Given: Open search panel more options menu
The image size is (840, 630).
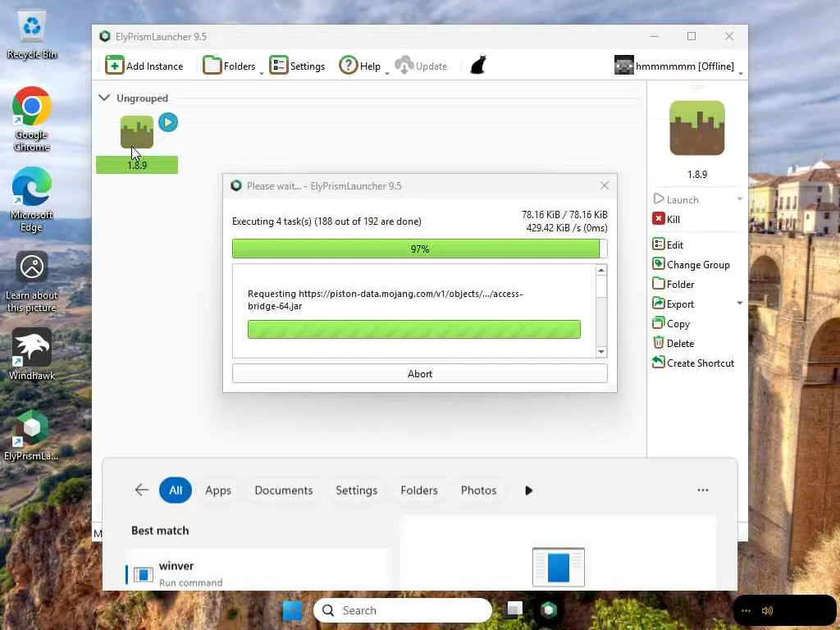Looking at the screenshot, I should pos(703,490).
